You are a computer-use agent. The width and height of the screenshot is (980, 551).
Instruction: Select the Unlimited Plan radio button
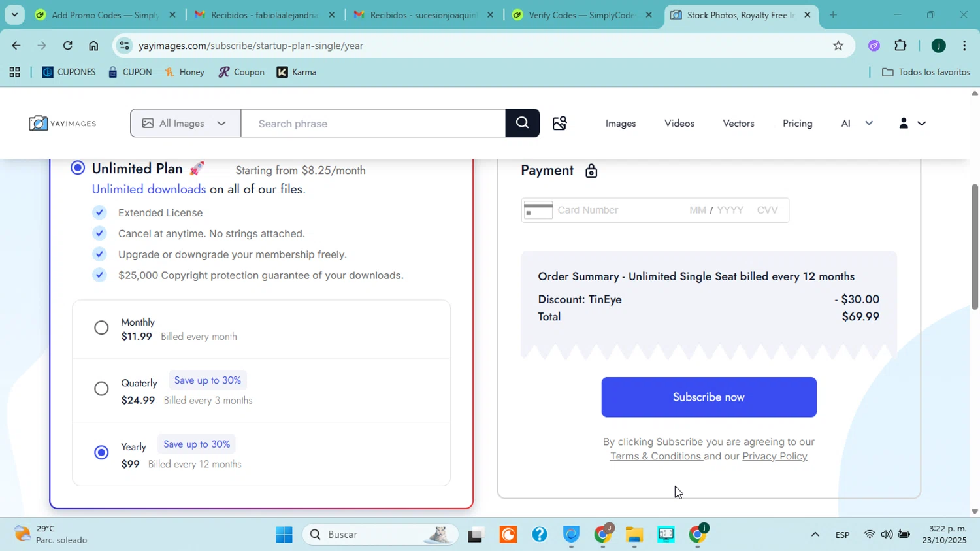(78, 168)
